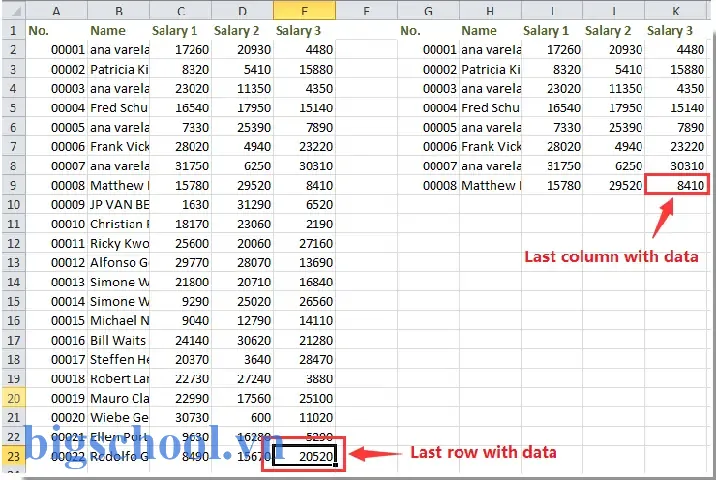Select 11350 in column D
The width and height of the screenshot is (716, 480).
point(242,89)
